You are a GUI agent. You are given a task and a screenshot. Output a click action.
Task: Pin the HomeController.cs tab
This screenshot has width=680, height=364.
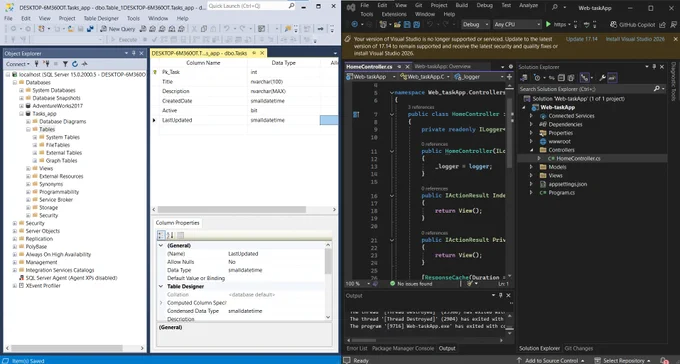(x=399, y=67)
